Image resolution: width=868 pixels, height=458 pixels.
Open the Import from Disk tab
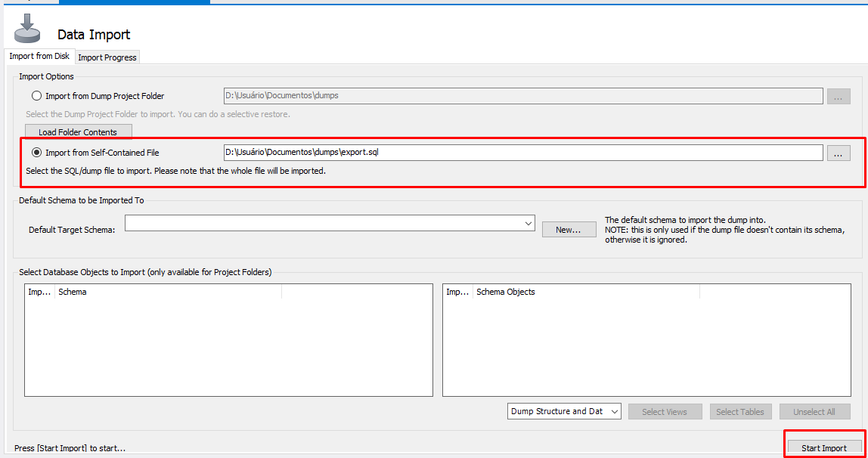pyautogui.click(x=39, y=57)
